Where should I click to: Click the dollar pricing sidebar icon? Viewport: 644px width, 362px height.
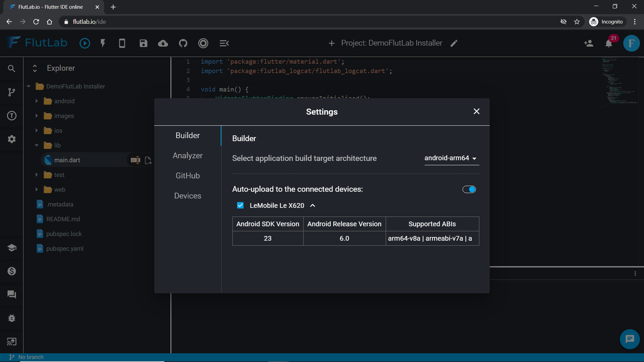(x=11, y=271)
